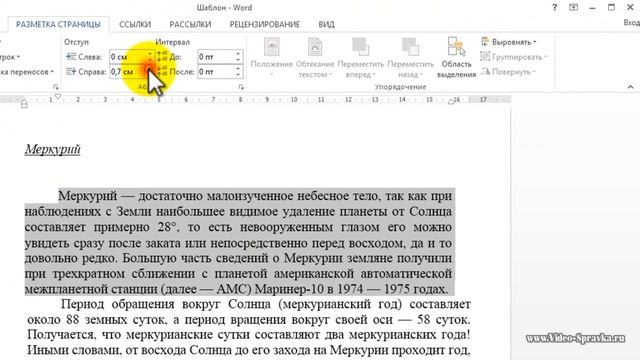
Task: Open Ribbon Display Options
Action: [573, 7]
